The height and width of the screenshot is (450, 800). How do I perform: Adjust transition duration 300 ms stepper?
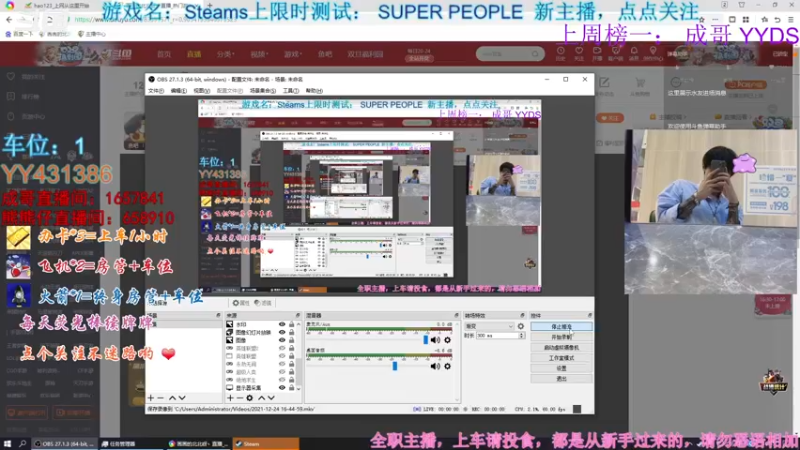[521, 336]
